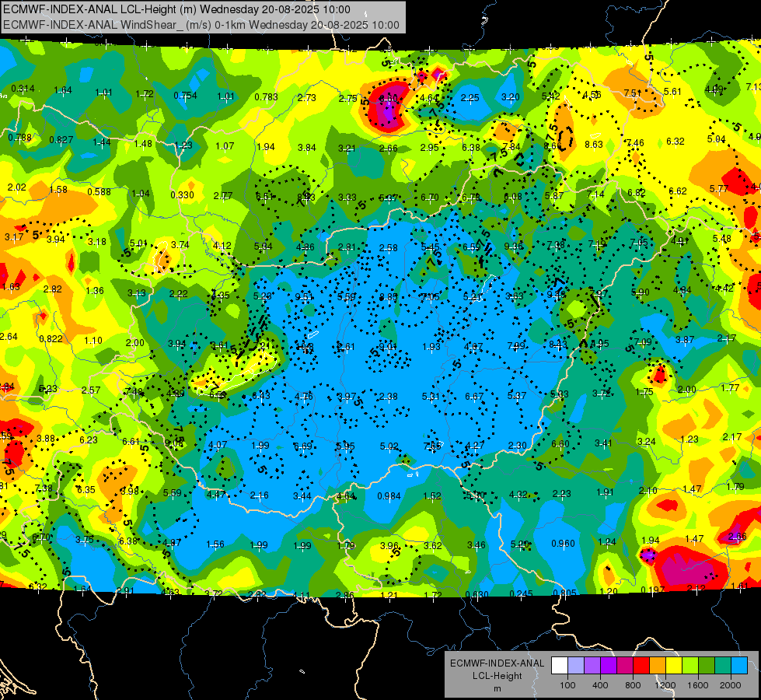
Task: Click the wind shear value 8.85
Action: tap(388, 297)
